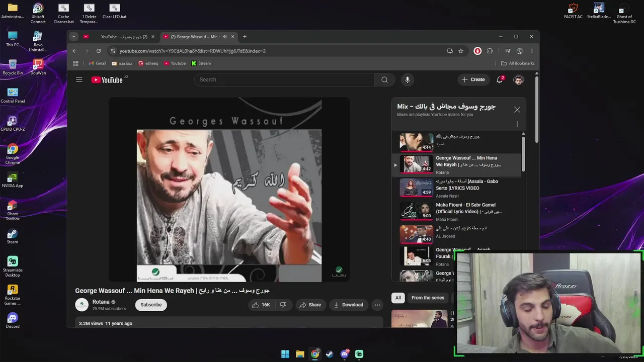The image size is (644, 362).
Task: Open Rotana channel name link
Action: tap(101, 302)
